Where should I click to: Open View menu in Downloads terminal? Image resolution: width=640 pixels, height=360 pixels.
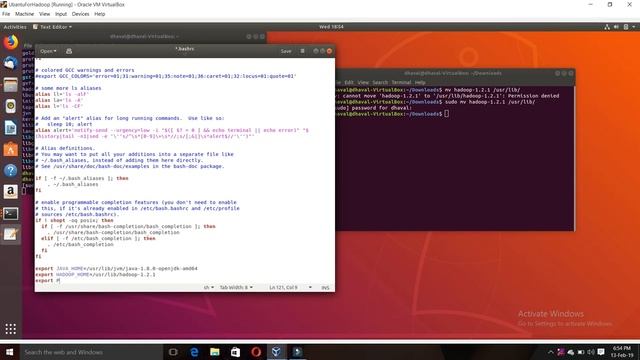[x=363, y=82]
